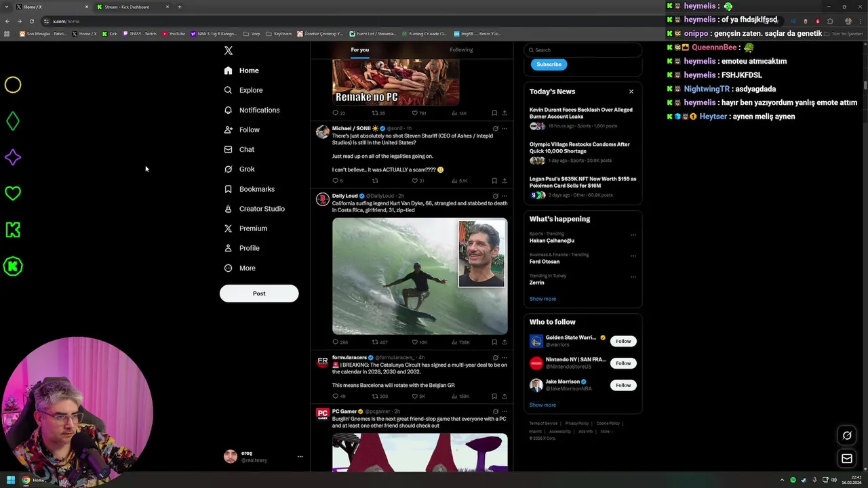The width and height of the screenshot is (868, 488).
Task: Open Home in the X sidebar
Action: (241, 70)
